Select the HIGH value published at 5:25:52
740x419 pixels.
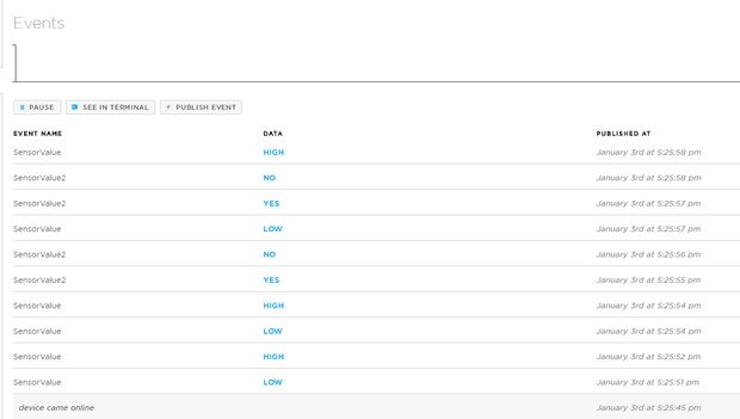point(274,356)
